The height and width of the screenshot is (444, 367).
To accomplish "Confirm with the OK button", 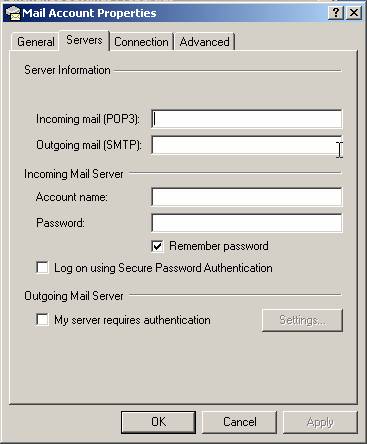I will click(x=158, y=422).
